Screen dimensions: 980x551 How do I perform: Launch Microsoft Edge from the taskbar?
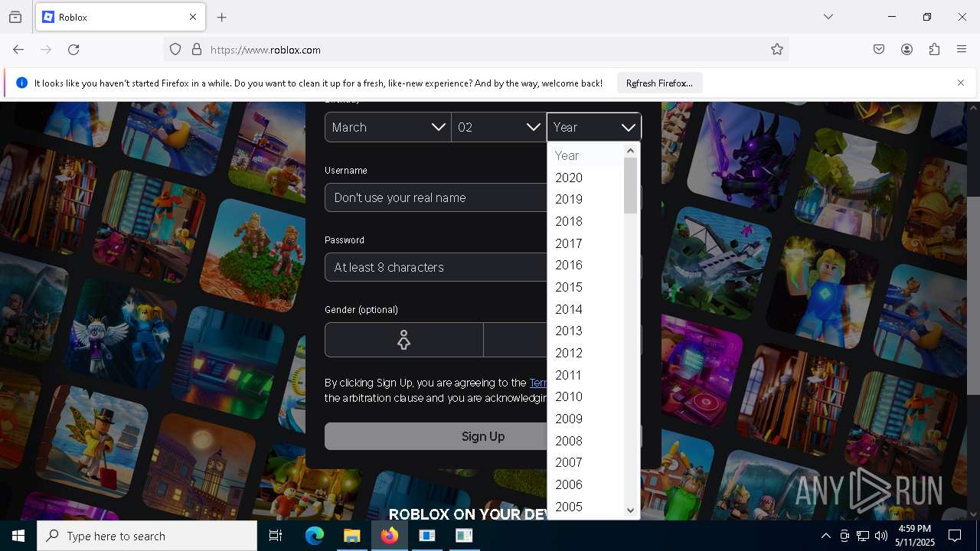pyautogui.click(x=315, y=536)
